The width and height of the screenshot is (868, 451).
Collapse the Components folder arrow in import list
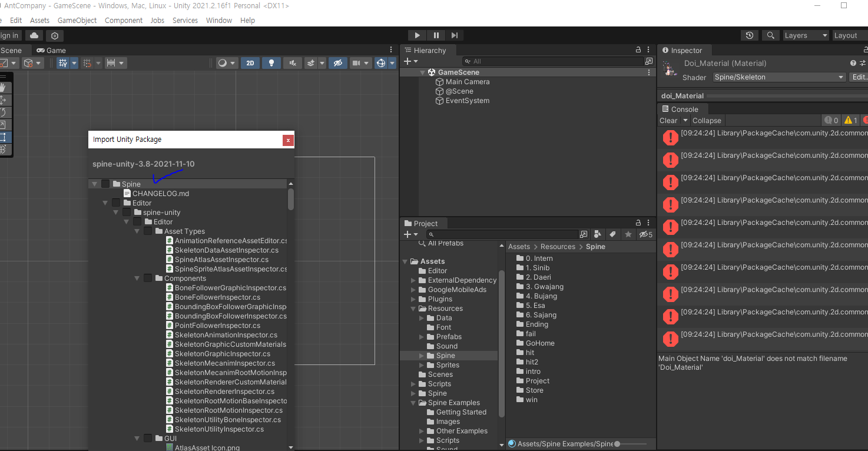click(x=137, y=278)
